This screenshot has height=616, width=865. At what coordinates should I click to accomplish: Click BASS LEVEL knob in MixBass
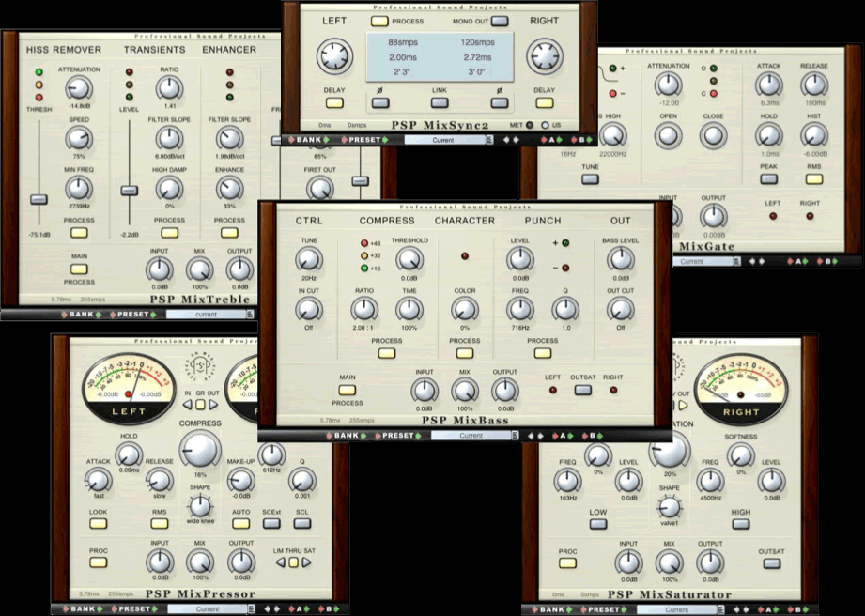pos(621,258)
